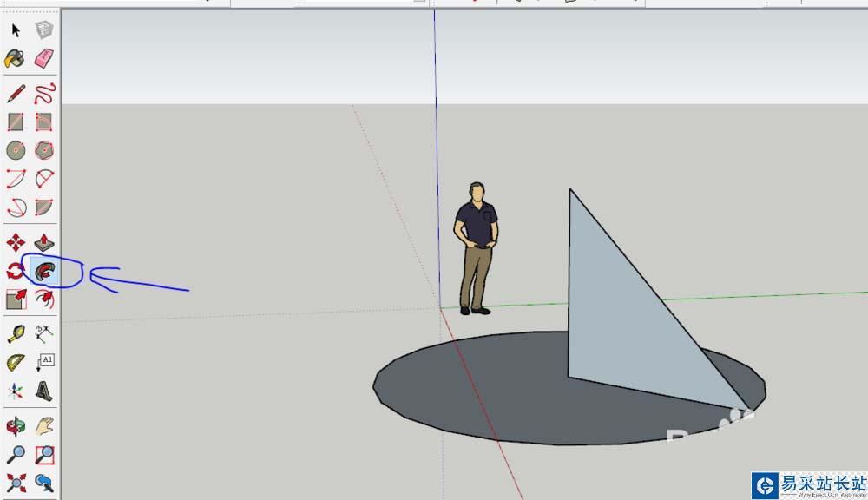Select the arrow Select tool
The height and width of the screenshot is (500, 868).
[16, 30]
